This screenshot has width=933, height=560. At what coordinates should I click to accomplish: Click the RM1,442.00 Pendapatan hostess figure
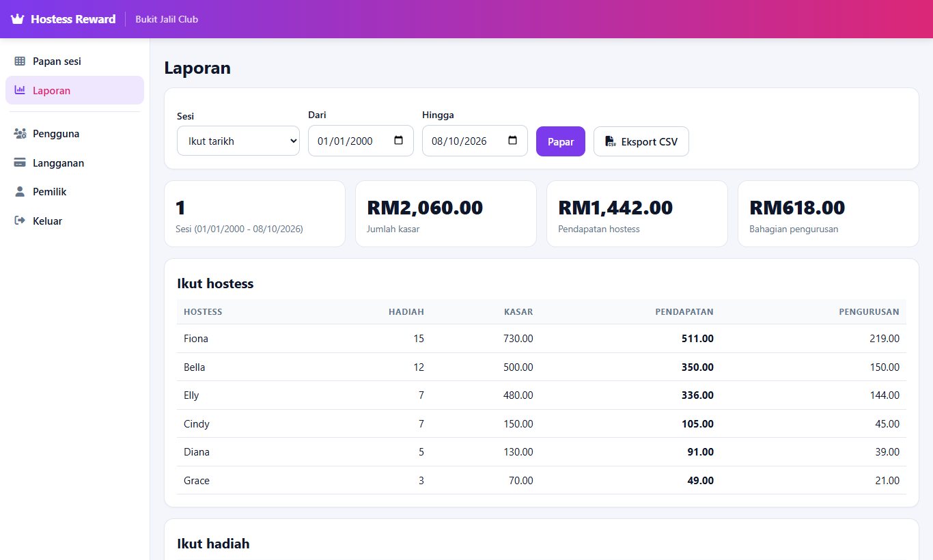click(615, 207)
